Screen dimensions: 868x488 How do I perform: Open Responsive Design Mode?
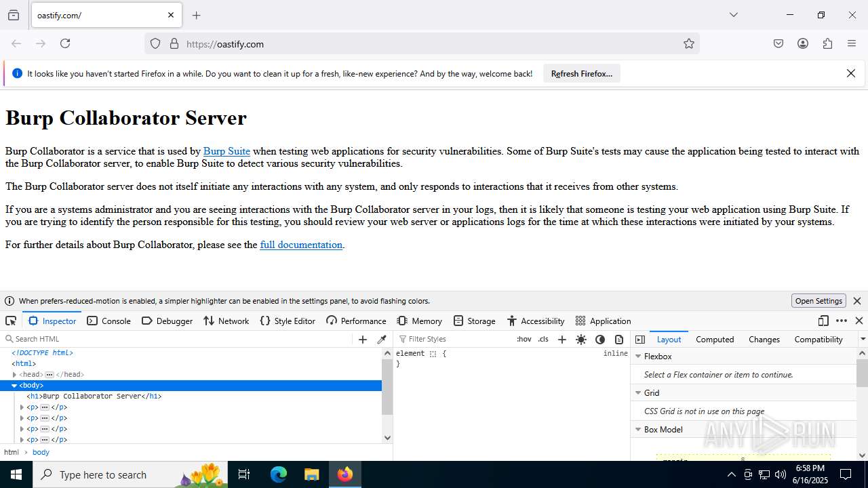[x=823, y=321]
